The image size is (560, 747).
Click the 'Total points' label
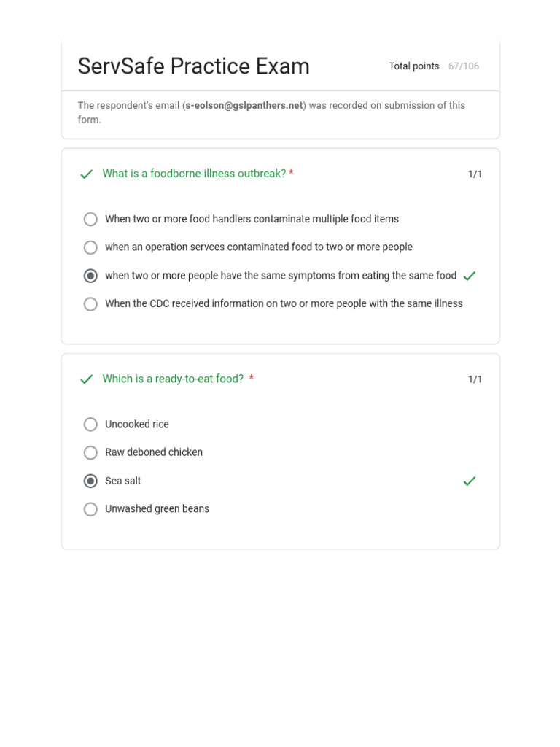(414, 66)
